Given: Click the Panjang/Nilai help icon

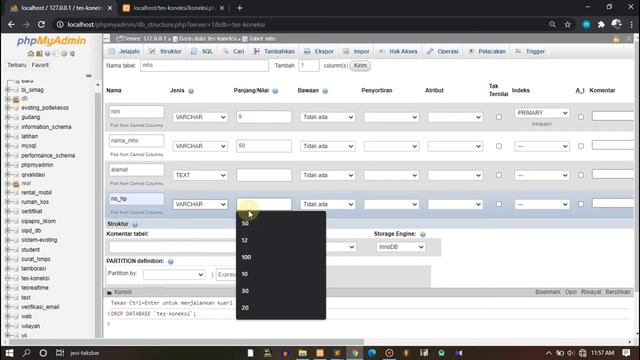Looking at the screenshot, I should pyautogui.click(x=275, y=91).
